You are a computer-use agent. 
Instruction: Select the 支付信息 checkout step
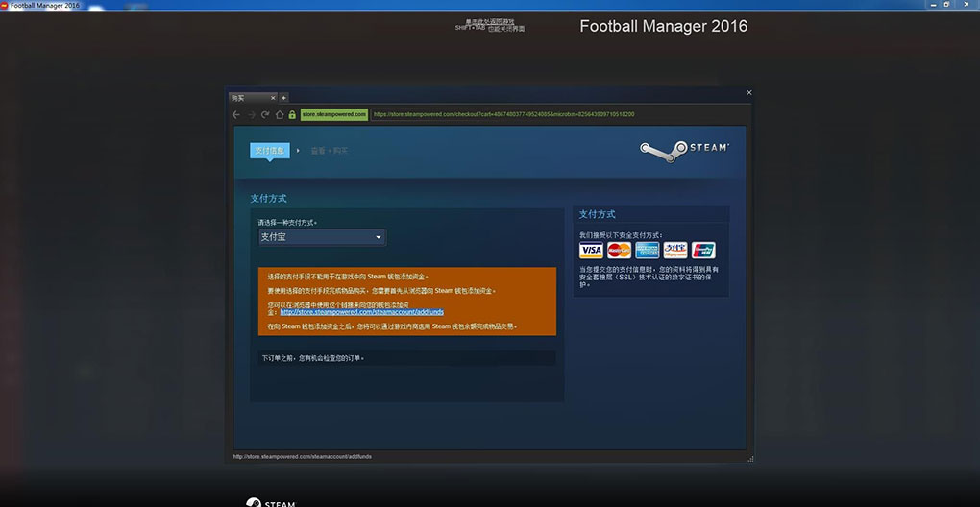[269, 151]
